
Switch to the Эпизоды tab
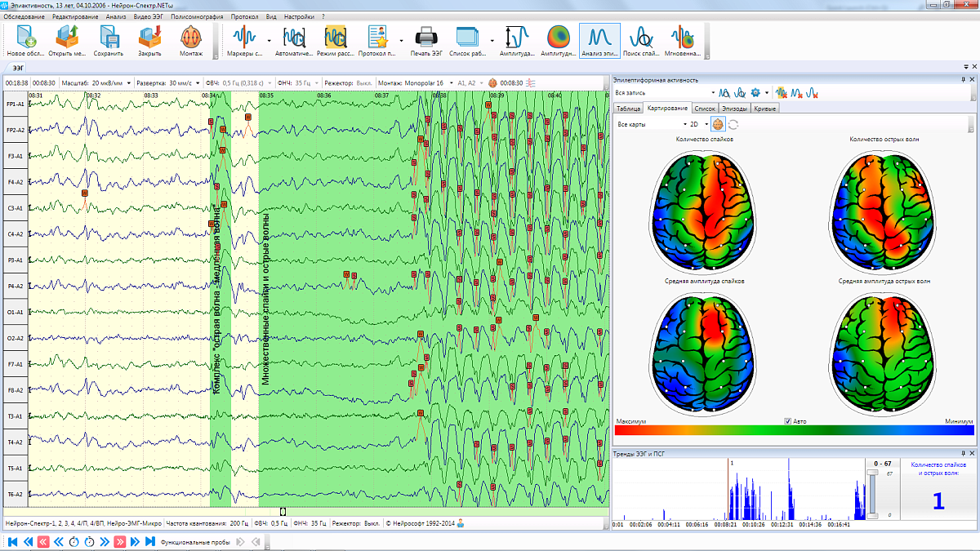tap(734, 108)
